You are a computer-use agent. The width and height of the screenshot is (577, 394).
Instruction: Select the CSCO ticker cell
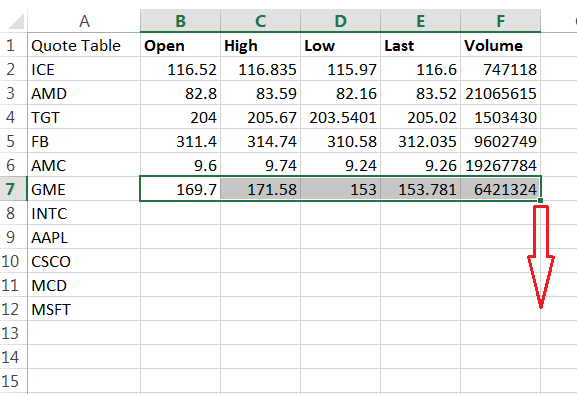coord(84,261)
